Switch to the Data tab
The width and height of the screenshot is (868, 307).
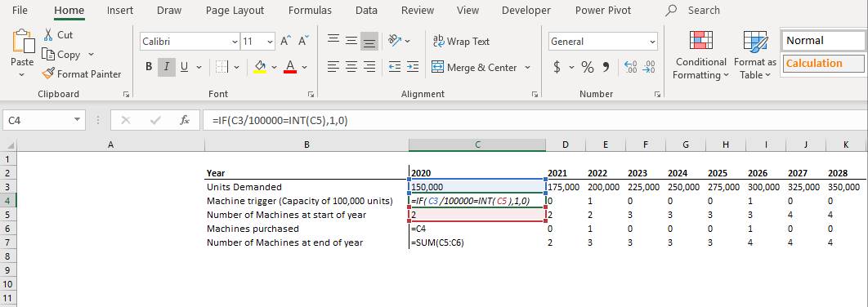pyautogui.click(x=366, y=10)
